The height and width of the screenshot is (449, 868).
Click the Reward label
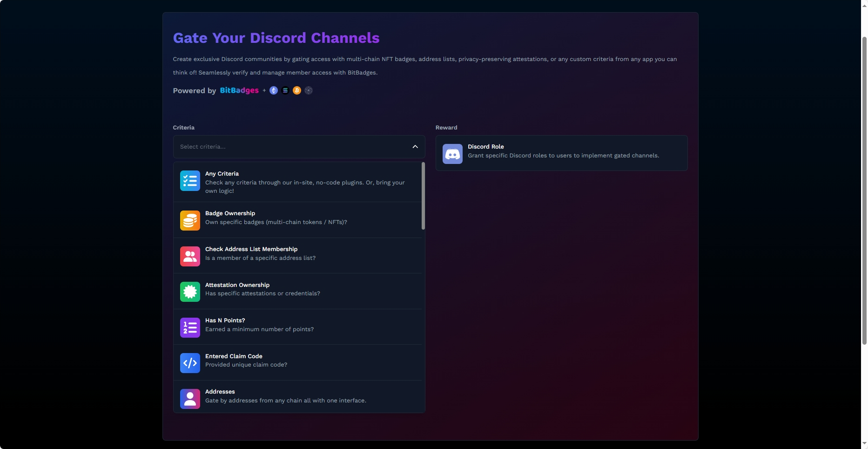(446, 128)
